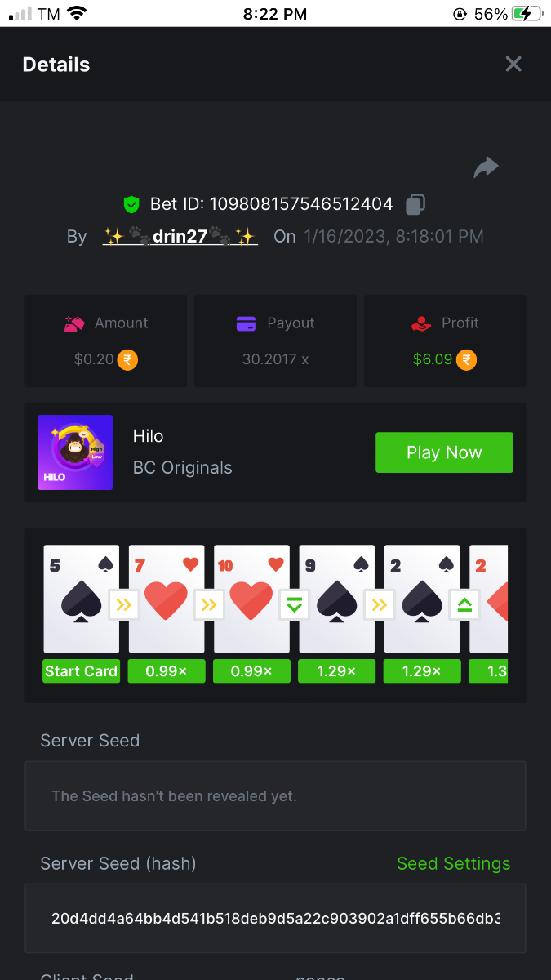Tap the Profit coin icon
This screenshot has height=980, width=551.
click(466, 359)
